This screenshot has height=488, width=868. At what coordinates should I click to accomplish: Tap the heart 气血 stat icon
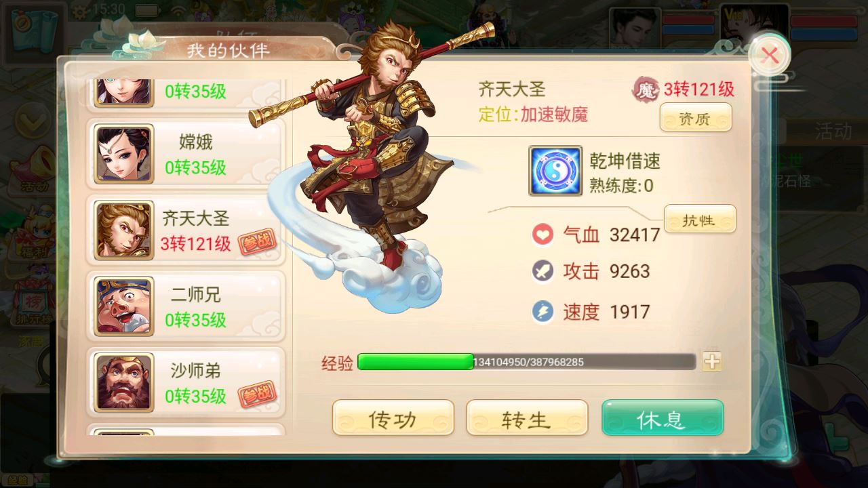[542, 235]
